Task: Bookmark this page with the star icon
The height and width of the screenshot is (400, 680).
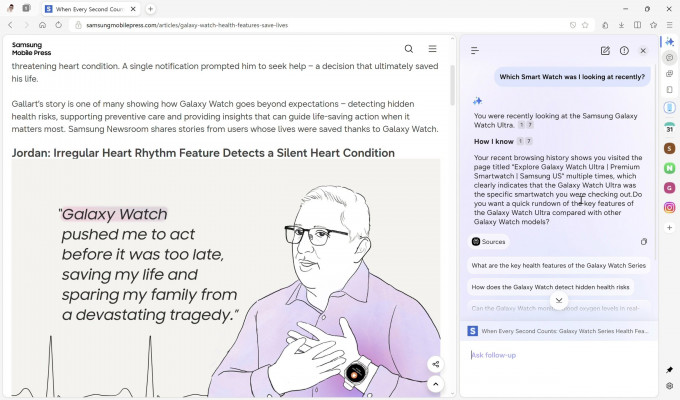Action: point(586,25)
